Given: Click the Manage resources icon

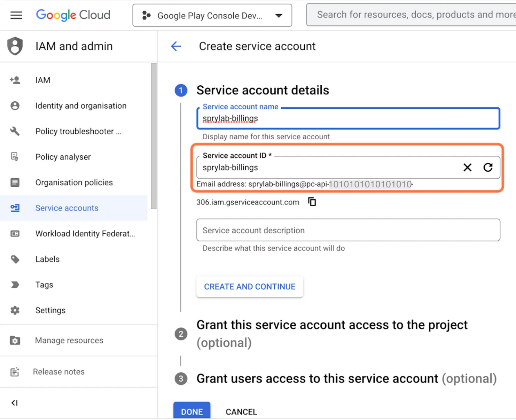Looking at the screenshot, I should point(15,340).
